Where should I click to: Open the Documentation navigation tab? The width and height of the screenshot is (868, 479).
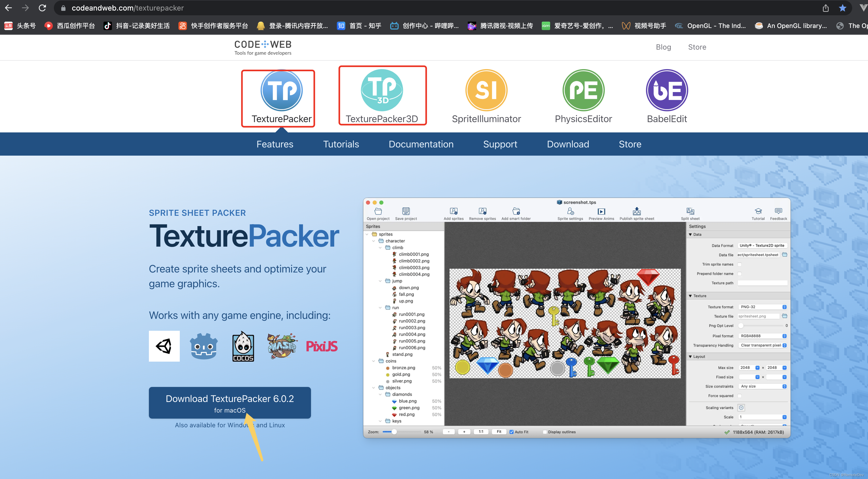click(421, 144)
